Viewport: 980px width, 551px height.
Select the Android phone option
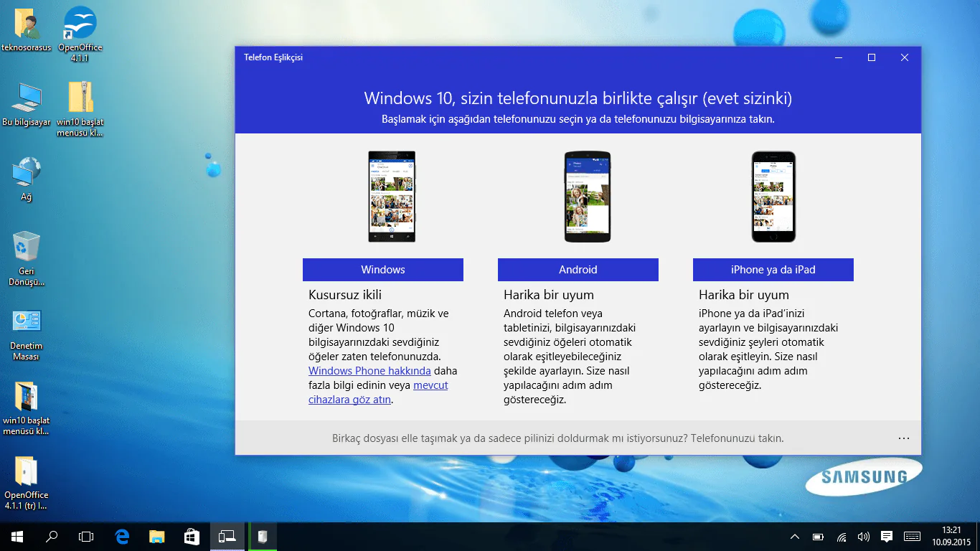(578, 269)
